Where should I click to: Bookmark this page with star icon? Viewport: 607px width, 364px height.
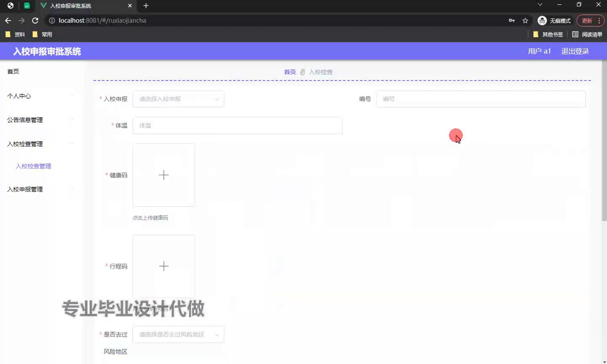click(525, 21)
